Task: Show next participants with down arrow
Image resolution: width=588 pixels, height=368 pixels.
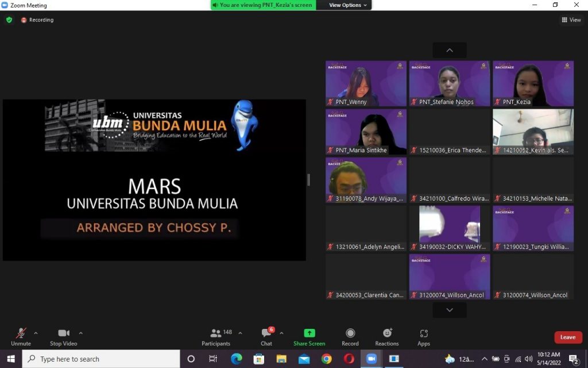Action: click(450, 310)
